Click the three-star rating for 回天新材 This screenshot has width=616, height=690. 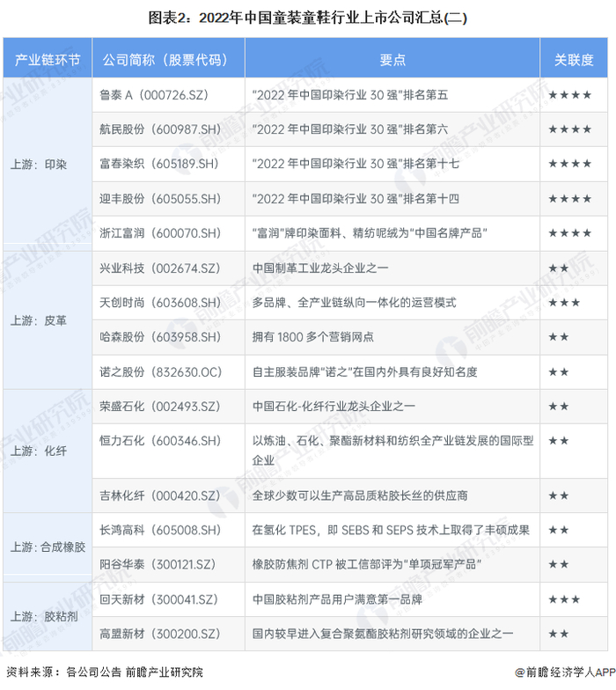click(564, 599)
